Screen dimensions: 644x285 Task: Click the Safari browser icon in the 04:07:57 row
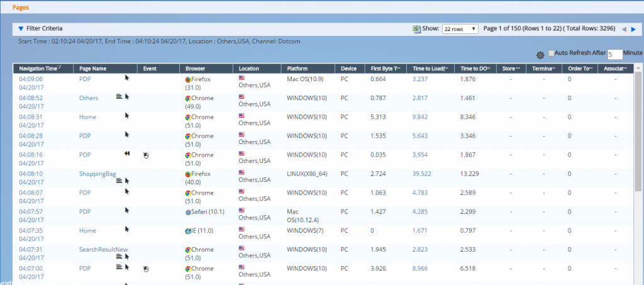point(188,212)
